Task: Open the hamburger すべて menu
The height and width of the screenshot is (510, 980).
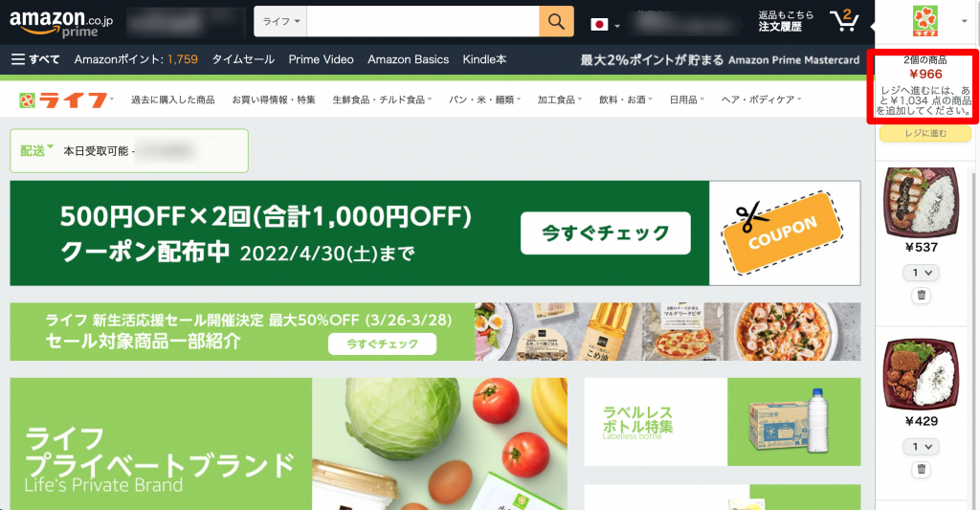Action: 35,59
